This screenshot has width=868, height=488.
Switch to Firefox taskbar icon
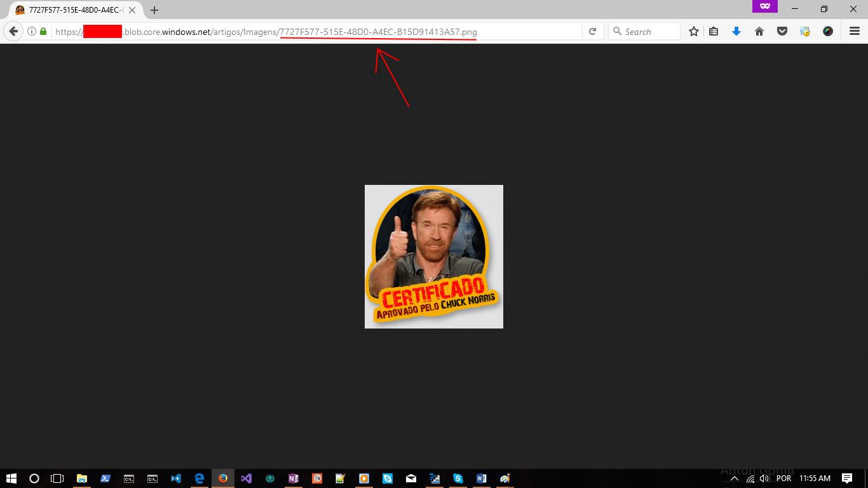point(223,478)
